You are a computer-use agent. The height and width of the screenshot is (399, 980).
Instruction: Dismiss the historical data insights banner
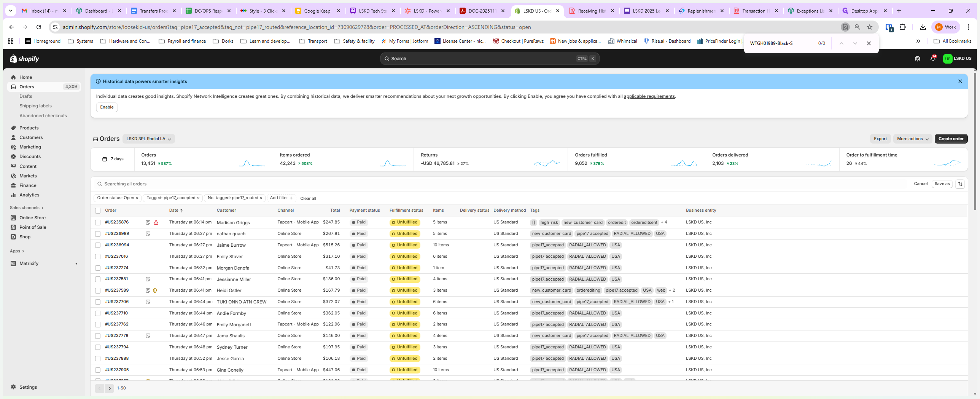point(960,81)
